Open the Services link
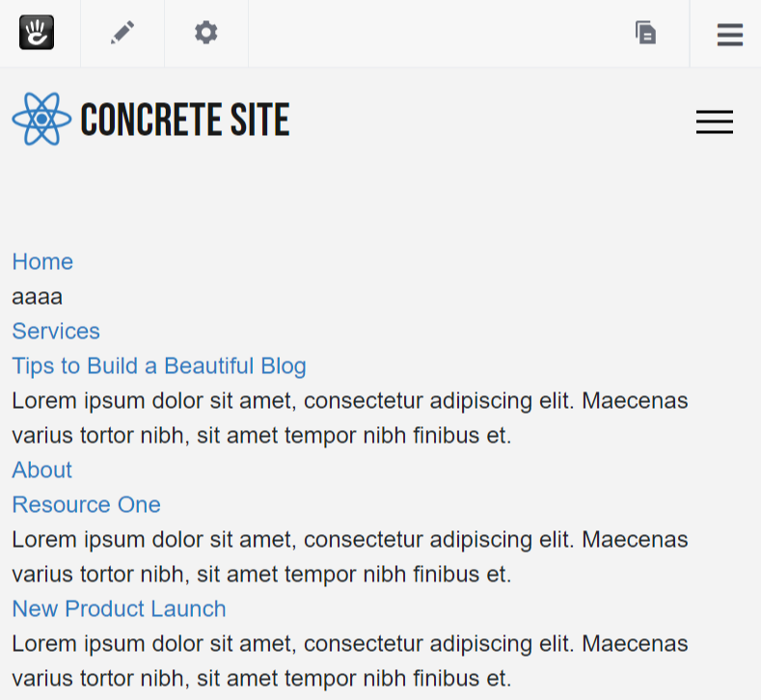 [x=56, y=332]
